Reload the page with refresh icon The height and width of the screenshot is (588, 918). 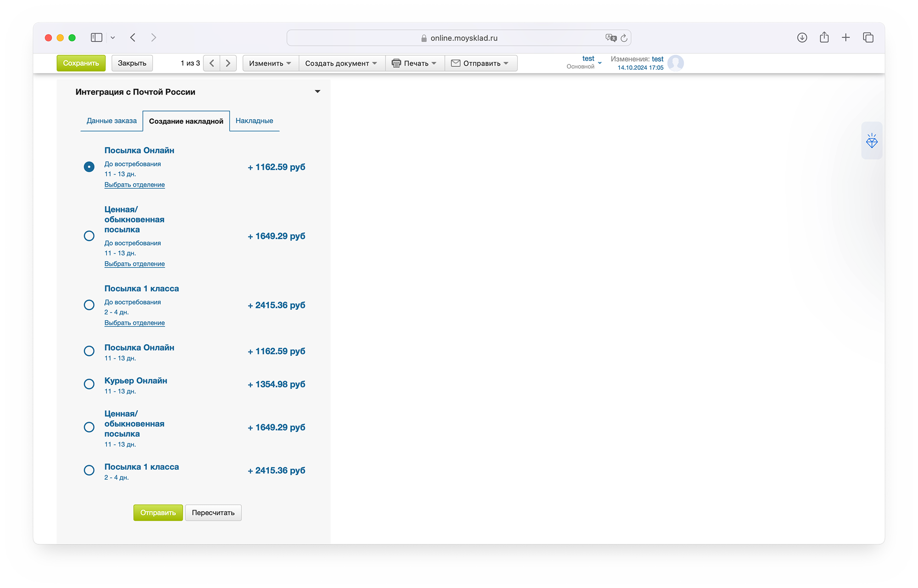[624, 38]
